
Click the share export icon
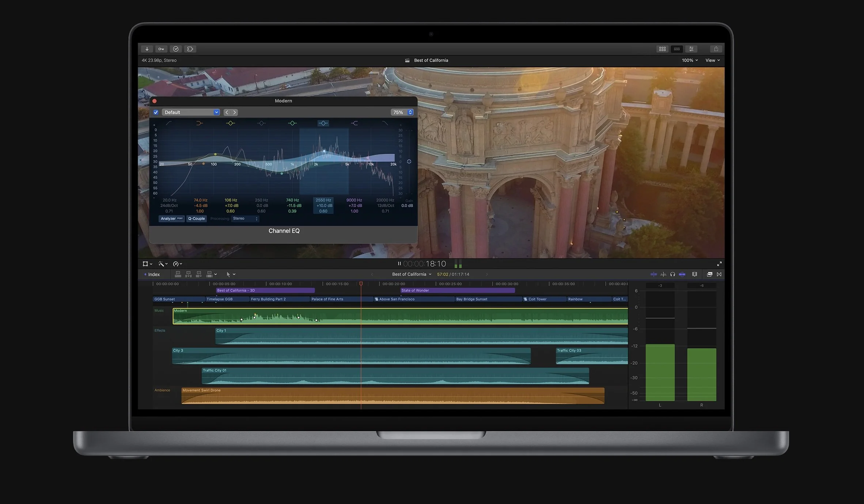click(x=716, y=49)
